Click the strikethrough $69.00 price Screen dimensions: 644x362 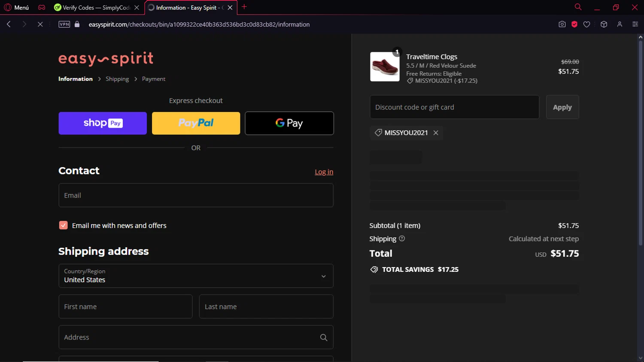tap(570, 62)
